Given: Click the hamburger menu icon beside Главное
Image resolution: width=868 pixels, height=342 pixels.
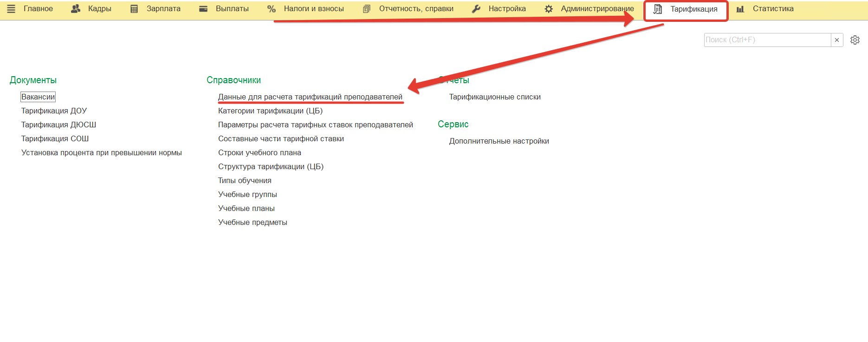Looking at the screenshot, I should point(11,9).
